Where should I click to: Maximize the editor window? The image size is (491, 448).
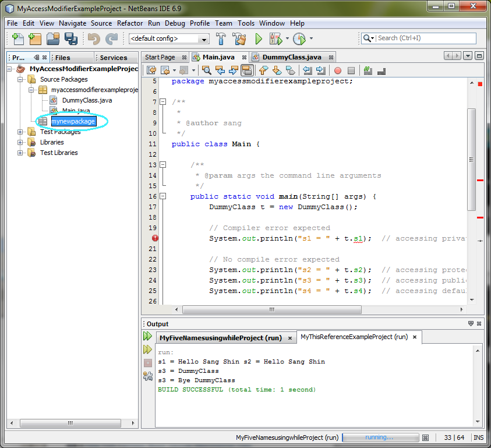(479, 56)
